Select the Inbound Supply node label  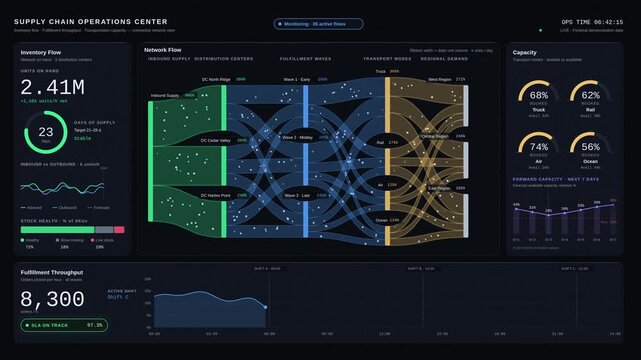click(x=165, y=95)
